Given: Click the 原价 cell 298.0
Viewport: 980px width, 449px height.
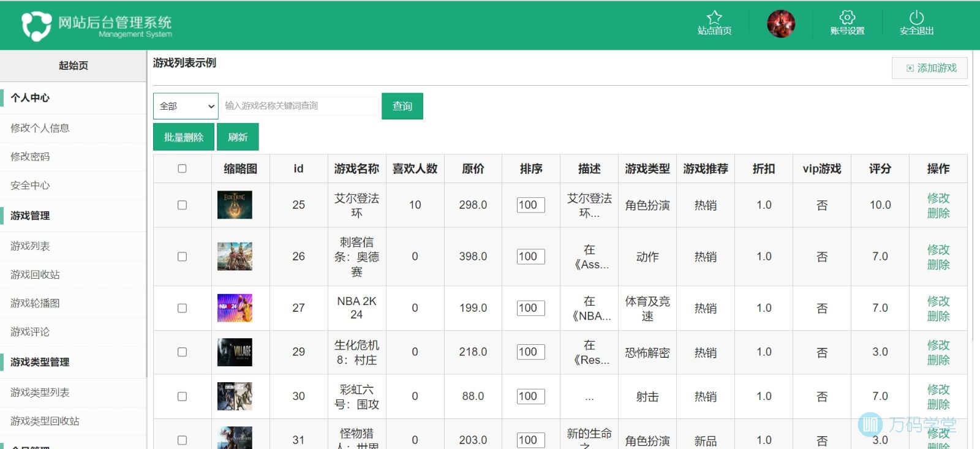Looking at the screenshot, I should [473, 205].
